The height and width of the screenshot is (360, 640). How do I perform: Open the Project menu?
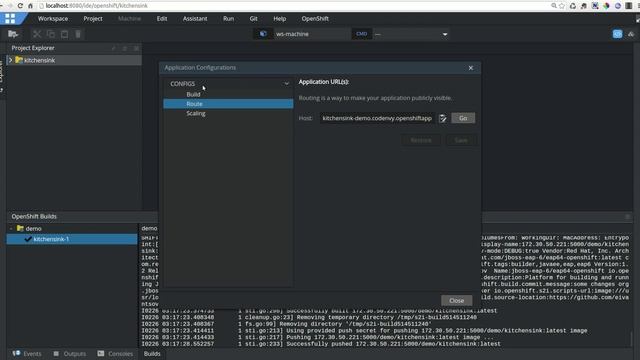[x=93, y=19]
